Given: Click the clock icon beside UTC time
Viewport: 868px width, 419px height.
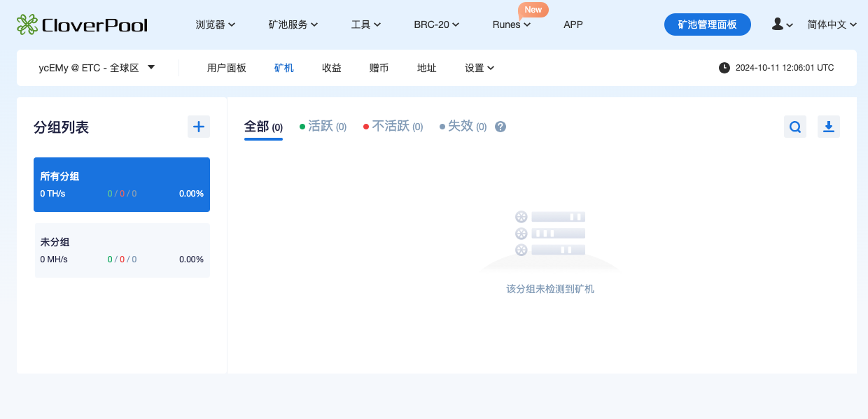Looking at the screenshot, I should 724,68.
